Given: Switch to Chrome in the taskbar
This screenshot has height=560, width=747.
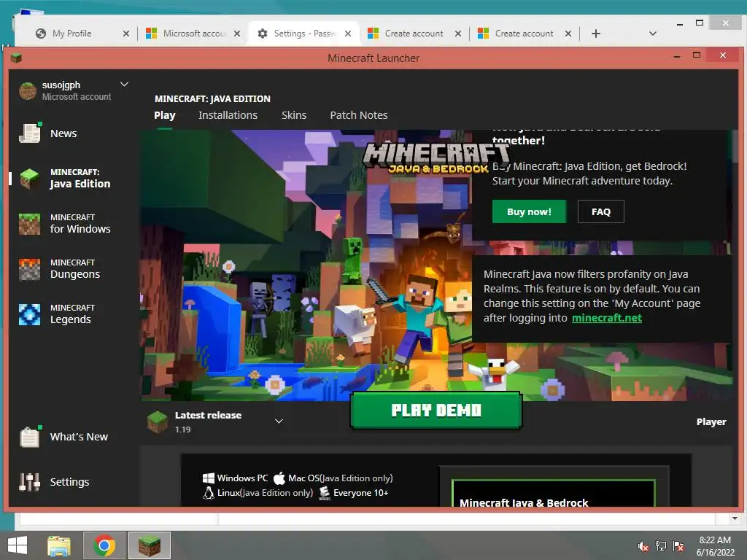Looking at the screenshot, I should (x=104, y=545).
